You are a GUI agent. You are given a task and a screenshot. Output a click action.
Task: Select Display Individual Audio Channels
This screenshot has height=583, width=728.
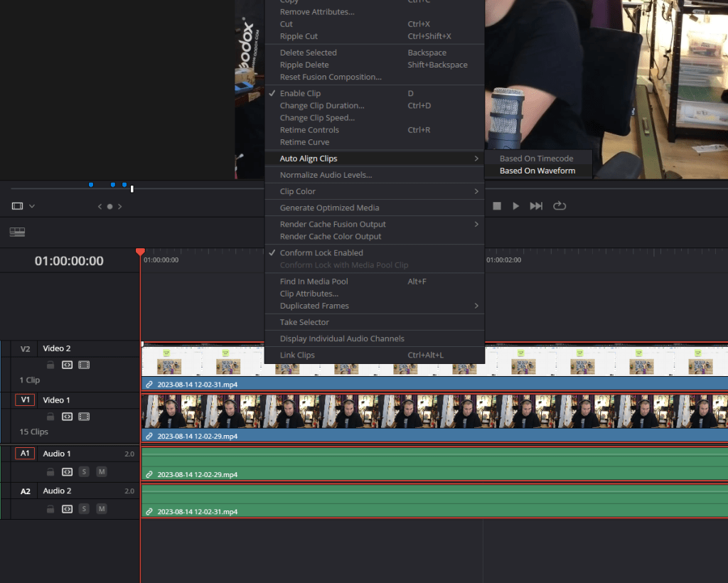point(375,339)
